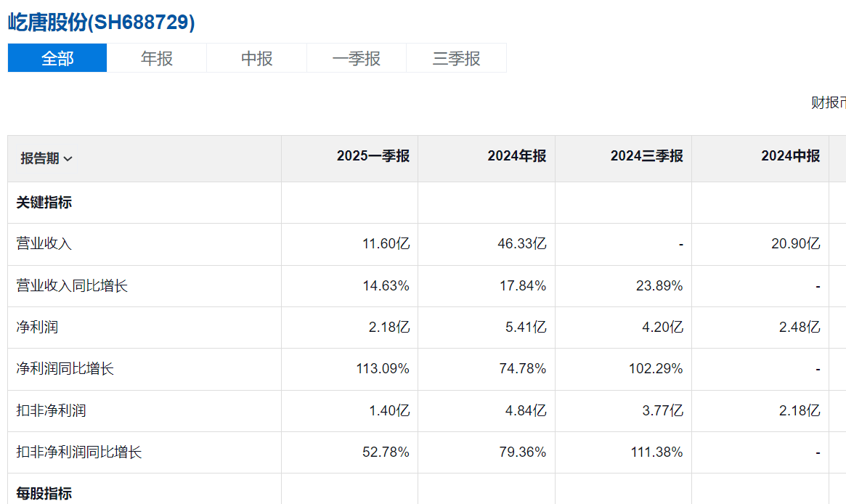Image resolution: width=846 pixels, height=504 pixels.
Task: Select the 全部 tab
Action: click(x=57, y=58)
